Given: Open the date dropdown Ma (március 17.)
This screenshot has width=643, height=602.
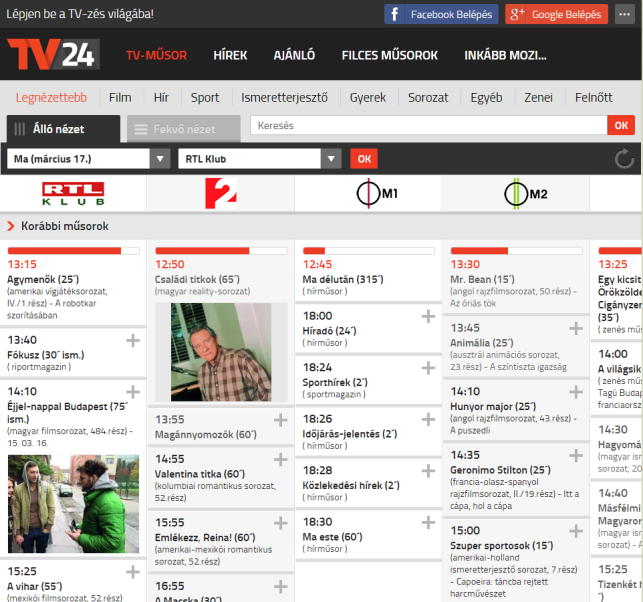Looking at the screenshot, I should pos(89,159).
